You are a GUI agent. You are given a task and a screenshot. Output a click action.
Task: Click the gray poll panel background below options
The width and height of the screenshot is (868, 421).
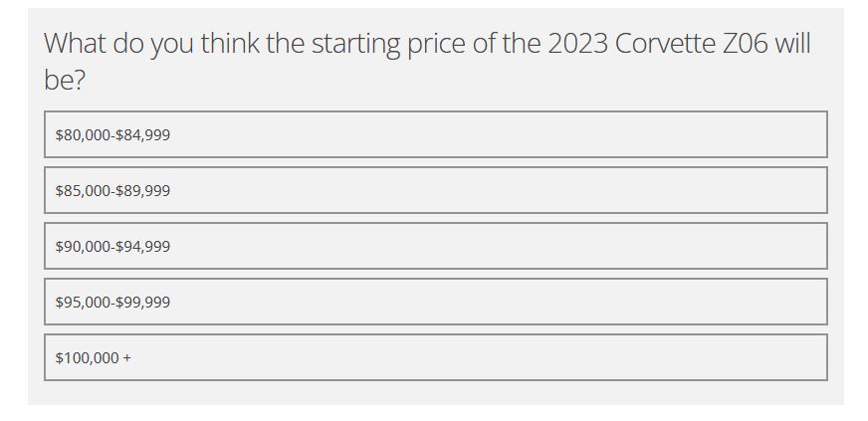436,393
